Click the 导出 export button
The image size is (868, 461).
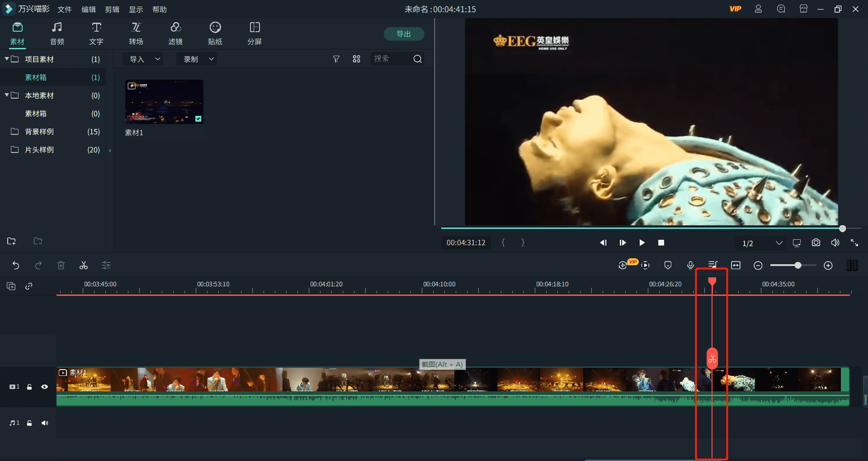[x=403, y=34]
